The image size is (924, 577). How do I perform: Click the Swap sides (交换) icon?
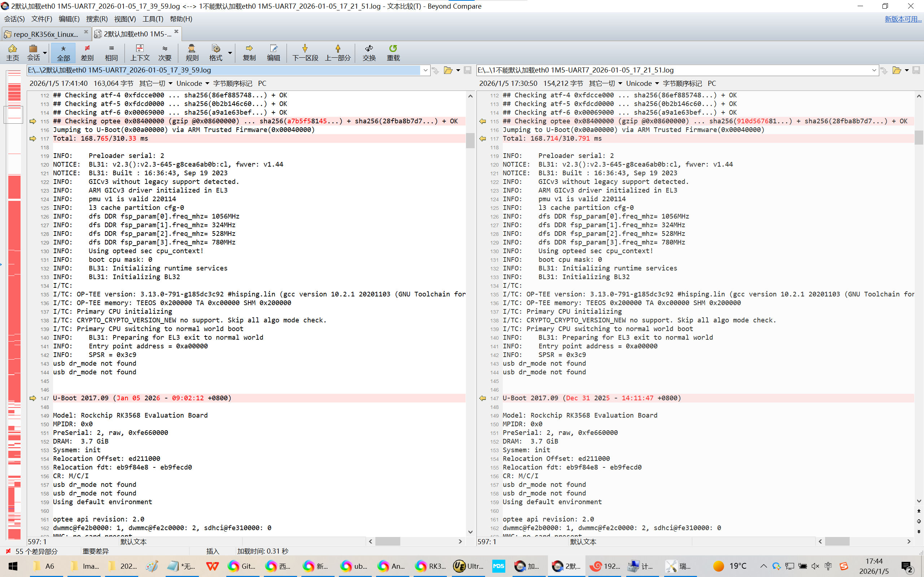[x=369, y=52]
